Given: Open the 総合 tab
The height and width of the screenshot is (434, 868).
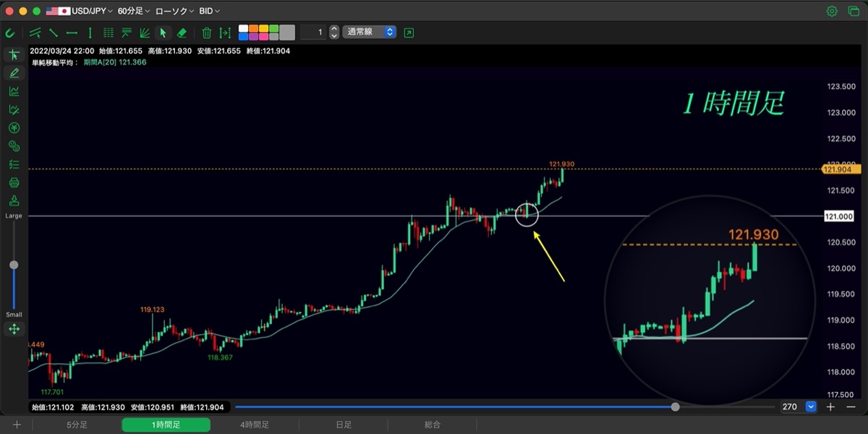Looking at the screenshot, I should tap(433, 425).
